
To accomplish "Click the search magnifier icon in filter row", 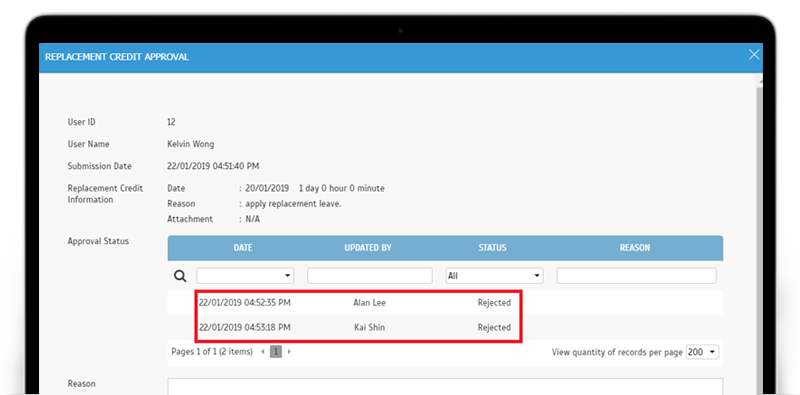I will click(180, 276).
